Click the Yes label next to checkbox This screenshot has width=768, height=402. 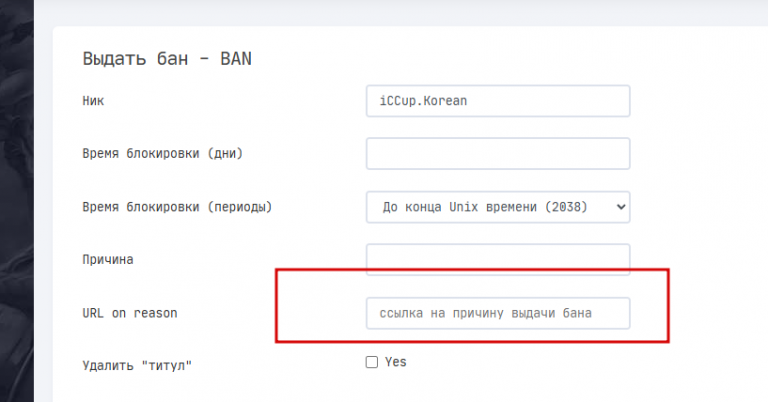[396, 362]
